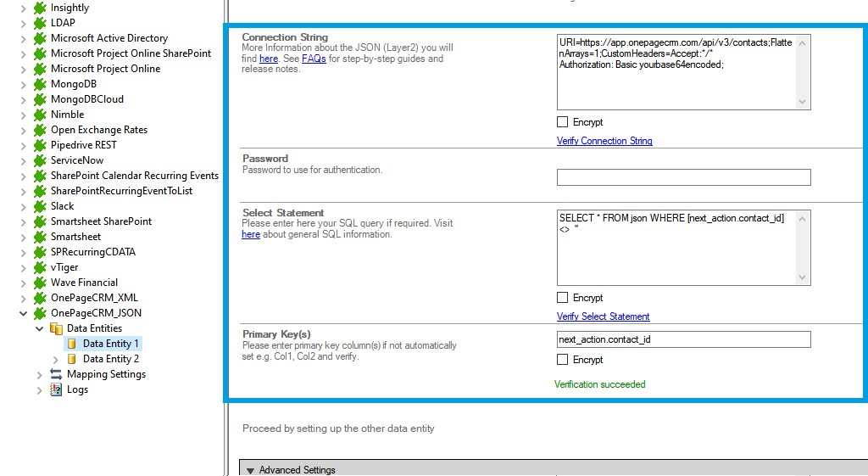Image resolution: width=868 pixels, height=476 pixels.
Task: Collapse the Data Entities folder node
Action: (x=39, y=328)
